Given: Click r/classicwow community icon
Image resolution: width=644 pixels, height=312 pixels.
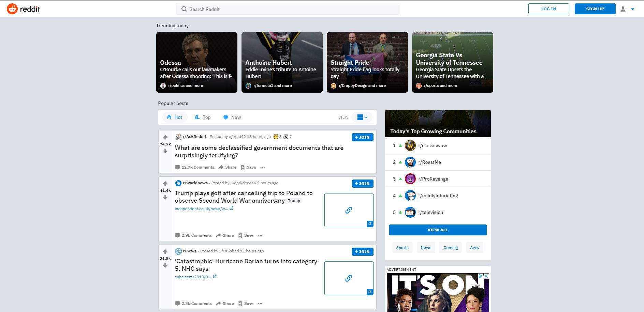Looking at the screenshot, I should pyautogui.click(x=410, y=145).
